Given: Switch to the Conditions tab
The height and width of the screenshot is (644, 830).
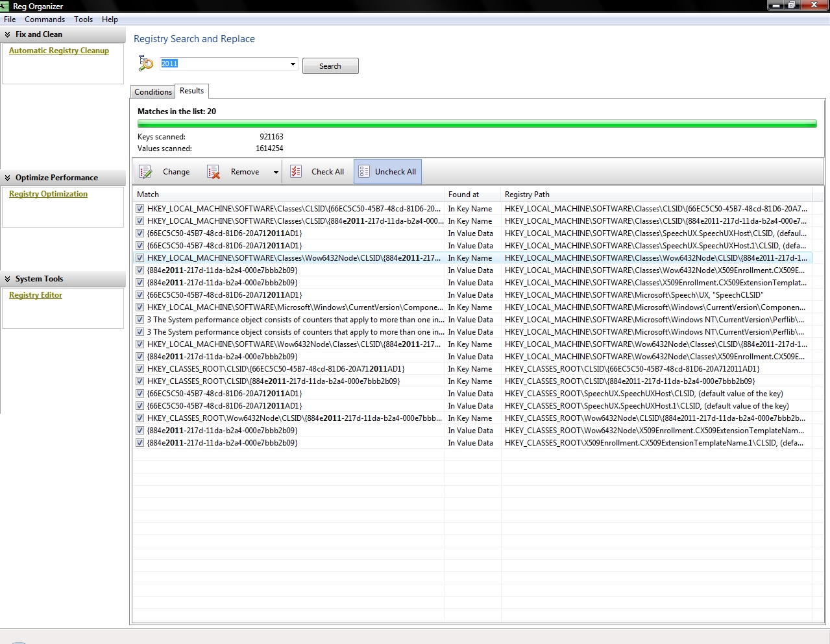Looking at the screenshot, I should click(x=153, y=92).
